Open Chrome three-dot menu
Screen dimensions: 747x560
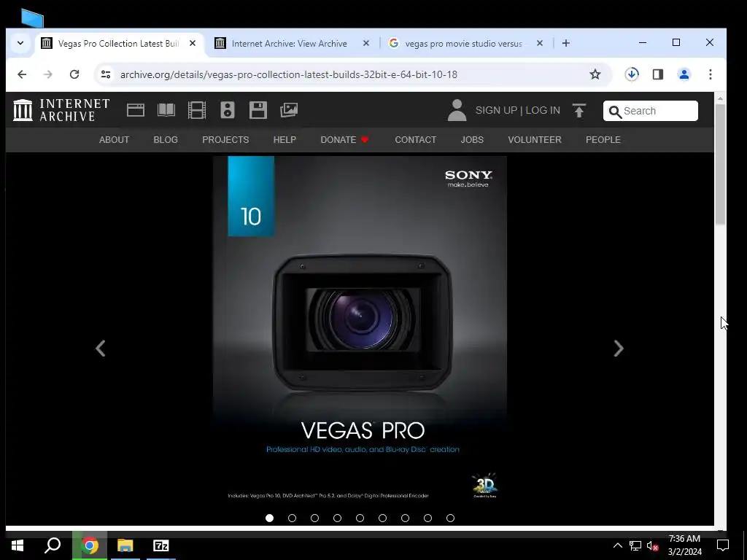click(x=711, y=74)
